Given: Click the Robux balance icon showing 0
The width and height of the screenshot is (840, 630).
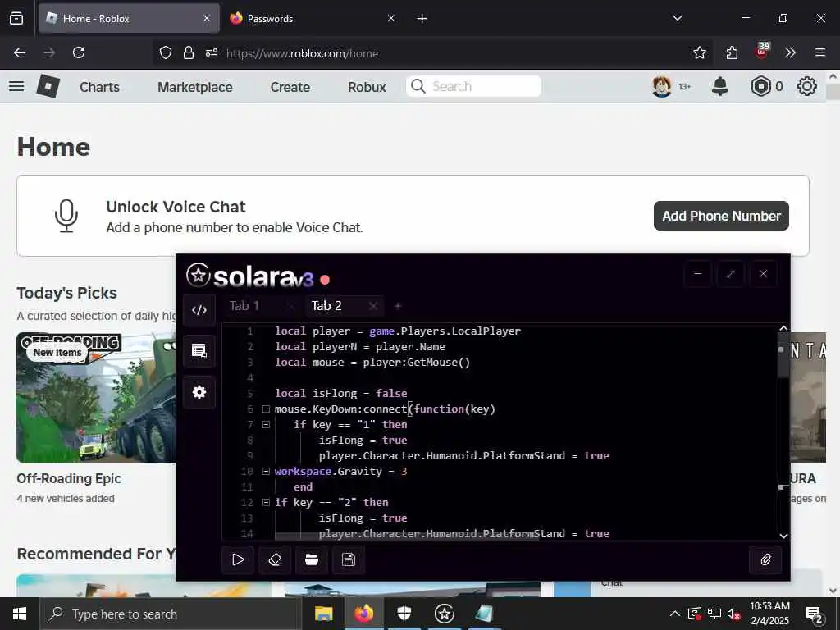Looking at the screenshot, I should [760, 86].
